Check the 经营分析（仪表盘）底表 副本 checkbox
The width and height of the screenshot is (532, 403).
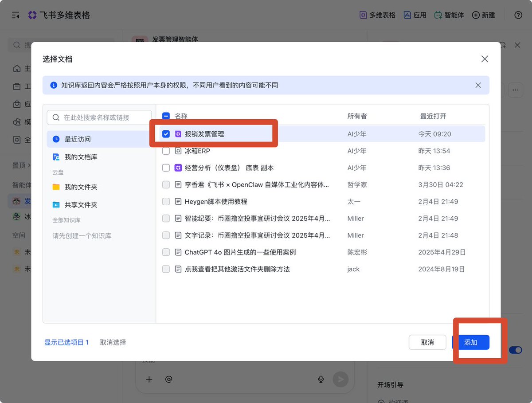pos(166,168)
